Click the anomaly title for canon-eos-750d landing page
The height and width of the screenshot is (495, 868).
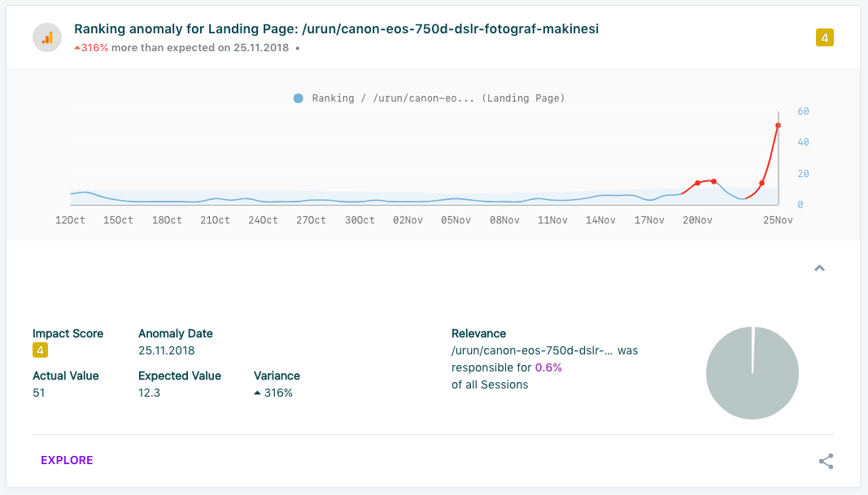337,28
